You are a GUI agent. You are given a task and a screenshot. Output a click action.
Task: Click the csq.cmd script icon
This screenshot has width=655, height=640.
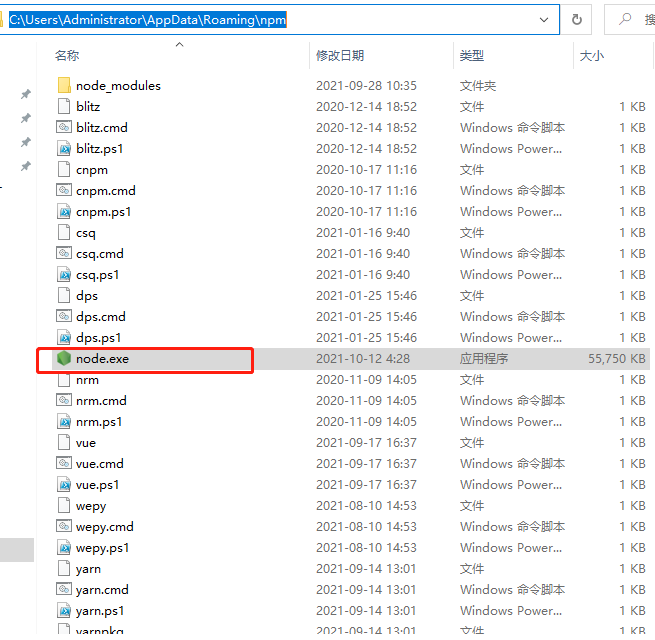pyautogui.click(x=64, y=253)
